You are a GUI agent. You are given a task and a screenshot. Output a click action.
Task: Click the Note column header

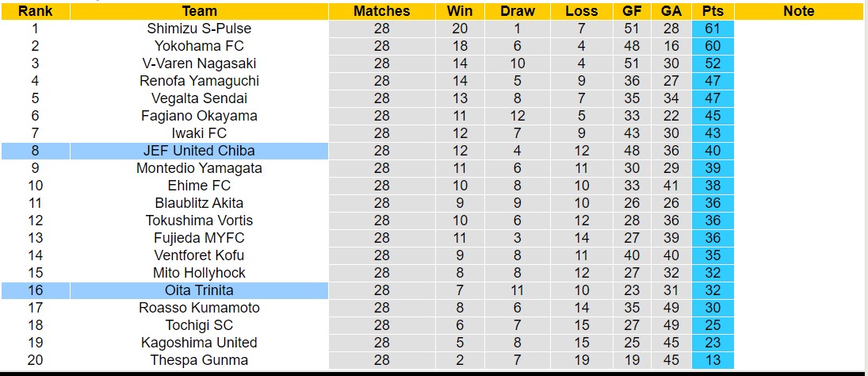pos(798,11)
